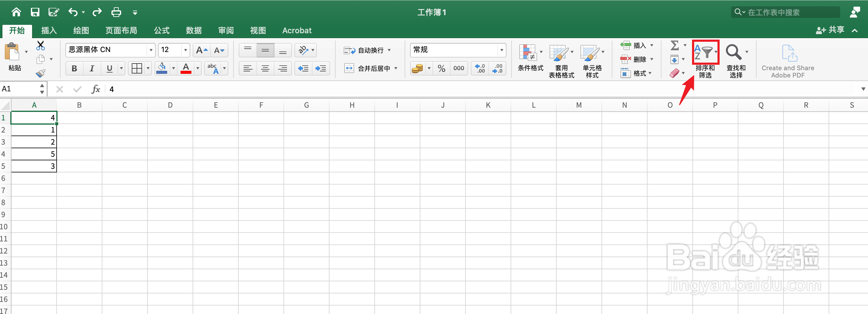This screenshot has height=314, width=868.
Task: Toggle top vertical alignment
Action: click(x=248, y=50)
